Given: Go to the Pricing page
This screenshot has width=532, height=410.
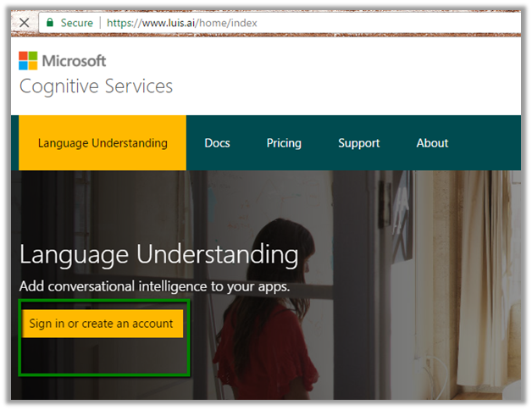Looking at the screenshot, I should click(284, 143).
